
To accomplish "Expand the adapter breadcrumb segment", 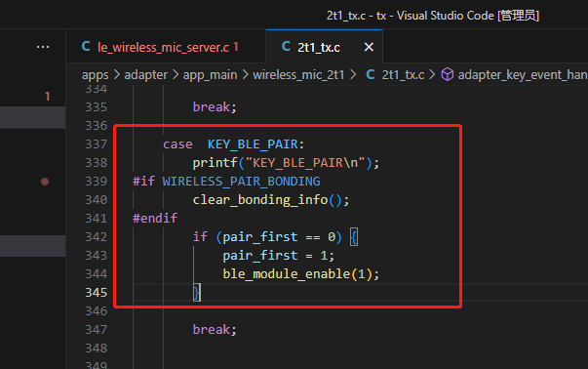I will [x=146, y=75].
